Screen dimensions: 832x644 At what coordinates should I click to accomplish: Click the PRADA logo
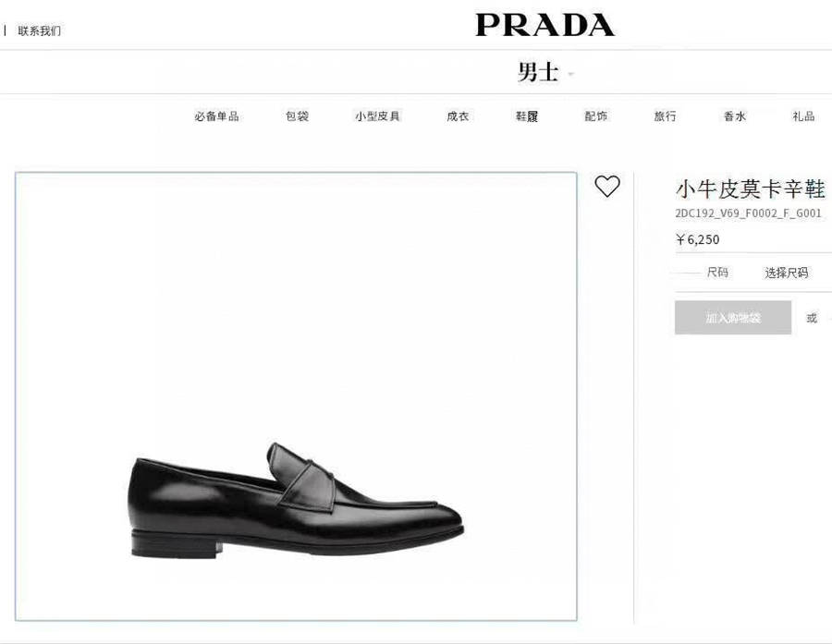(544, 25)
